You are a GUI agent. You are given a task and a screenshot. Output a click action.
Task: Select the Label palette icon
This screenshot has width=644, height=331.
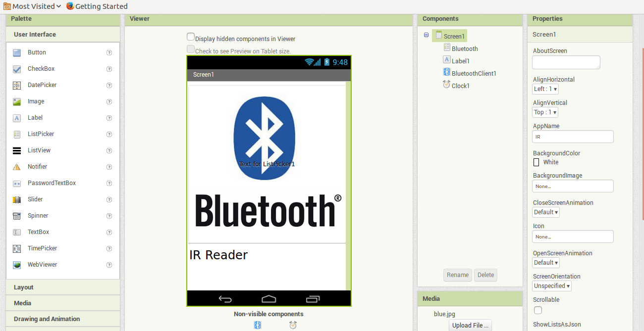(x=17, y=118)
